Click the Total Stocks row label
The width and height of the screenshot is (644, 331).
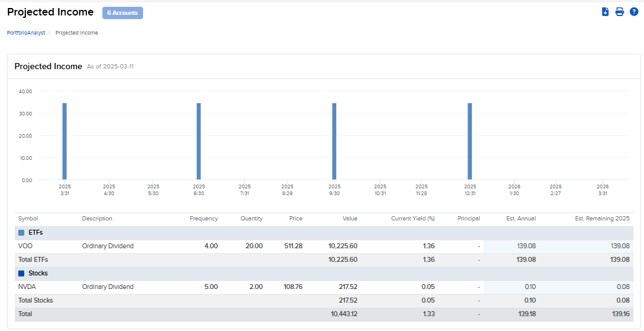tap(35, 301)
